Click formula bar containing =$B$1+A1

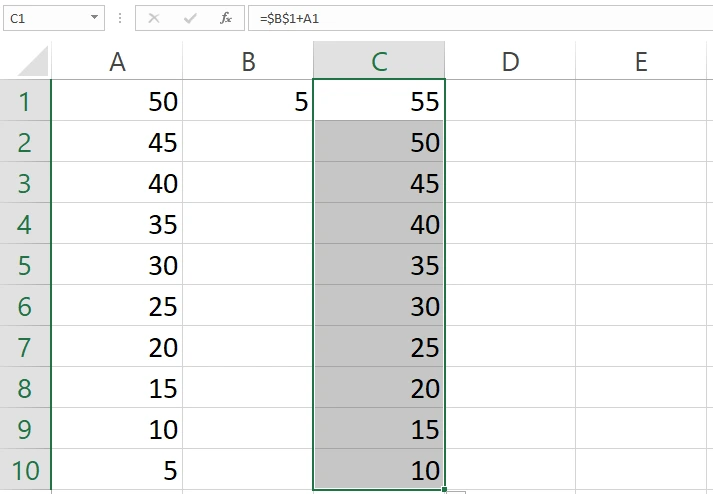[480, 18]
